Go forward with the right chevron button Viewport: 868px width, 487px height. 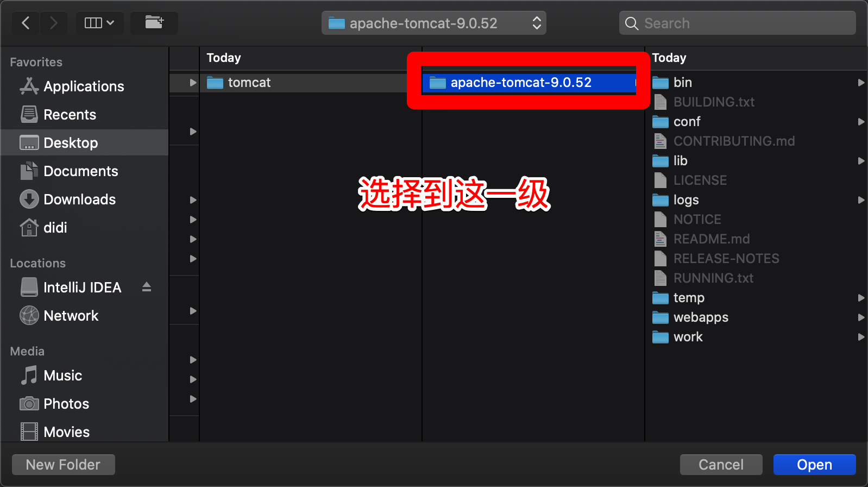pyautogui.click(x=53, y=23)
